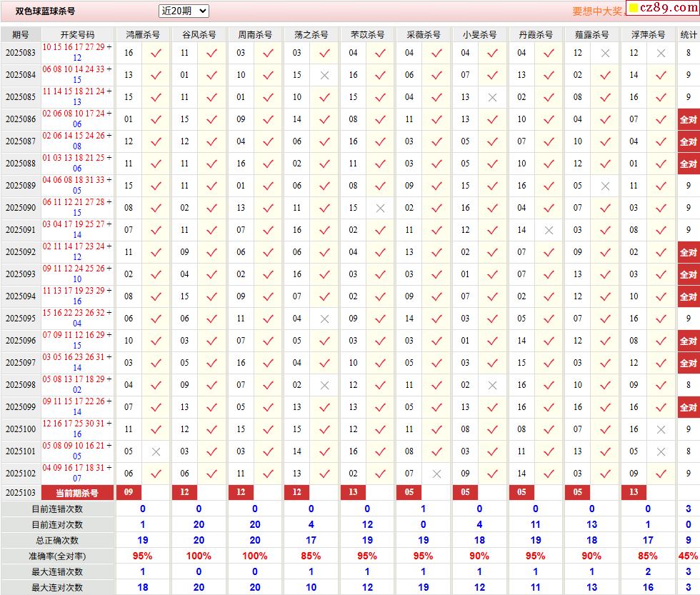Image resolution: width=700 pixels, height=595 pixels.
Task: Click the 采薇杀号 column header
Action: tap(423, 34)
